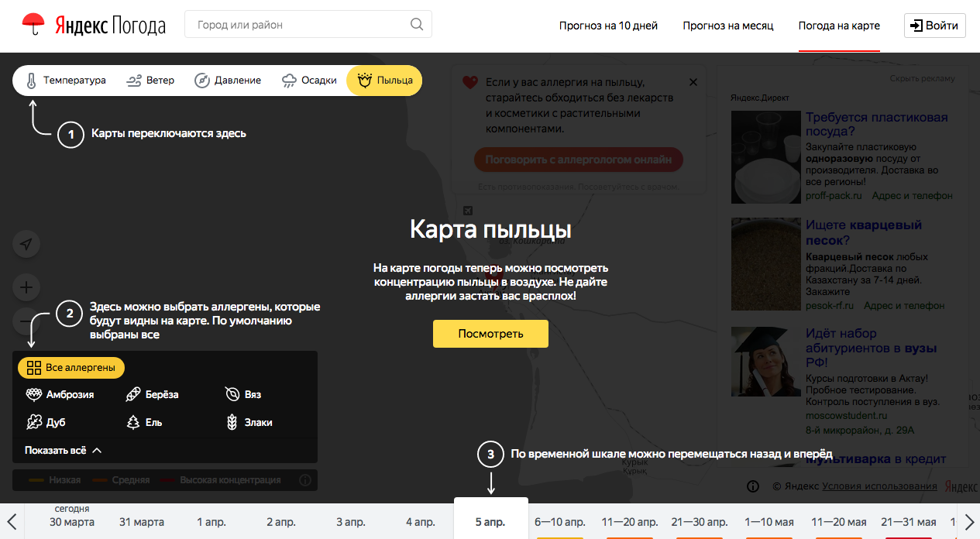Filter by Дуб allergen
This screenshot has height=539, width=980.
point(46,423)
